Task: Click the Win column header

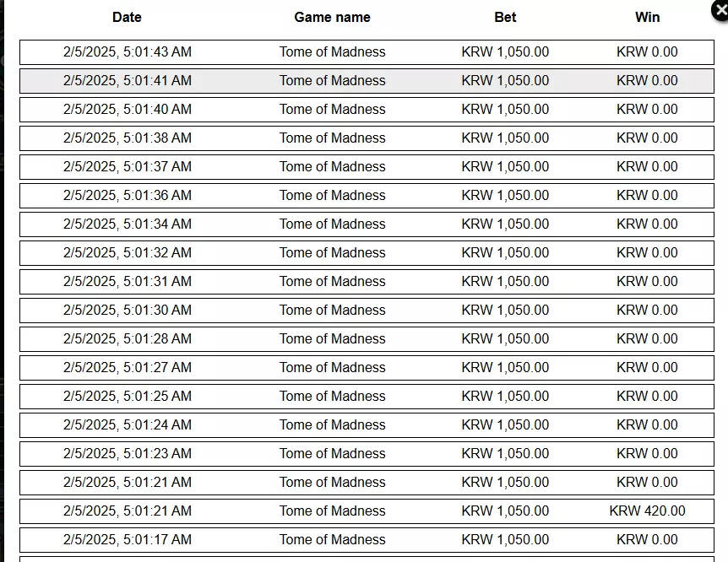Action: pos(647,17)
